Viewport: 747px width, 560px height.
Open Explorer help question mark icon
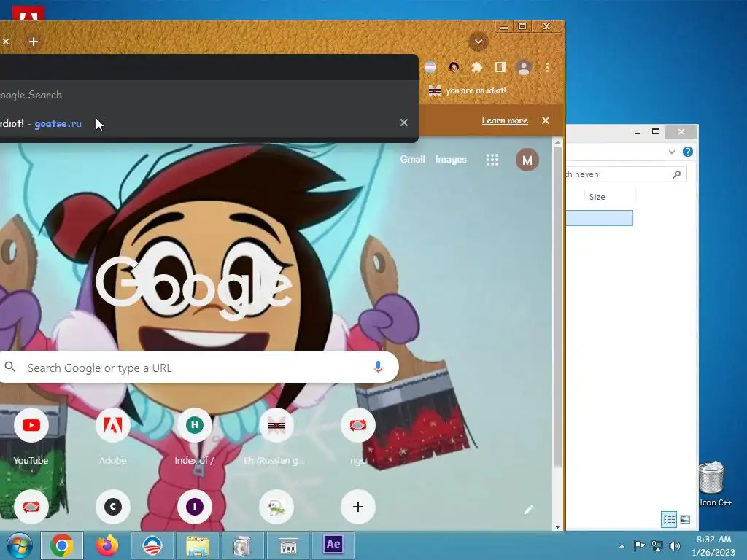pos(687,152)
